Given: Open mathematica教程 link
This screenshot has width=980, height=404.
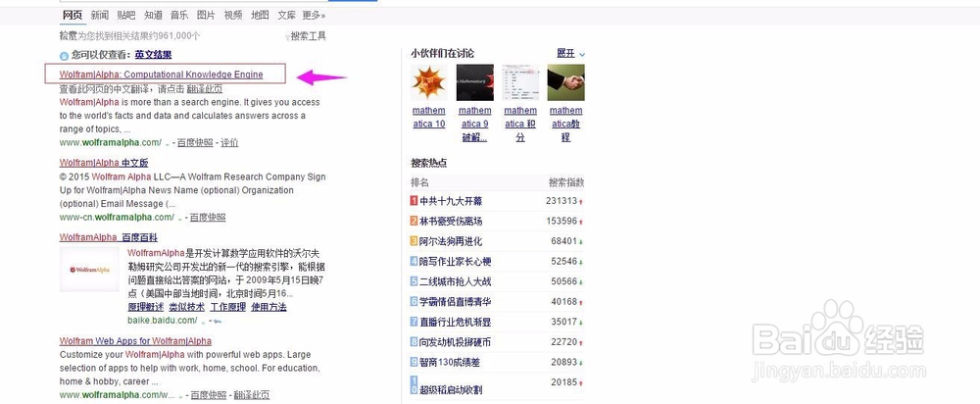Looking at the screenshot, I should [565, 125].
